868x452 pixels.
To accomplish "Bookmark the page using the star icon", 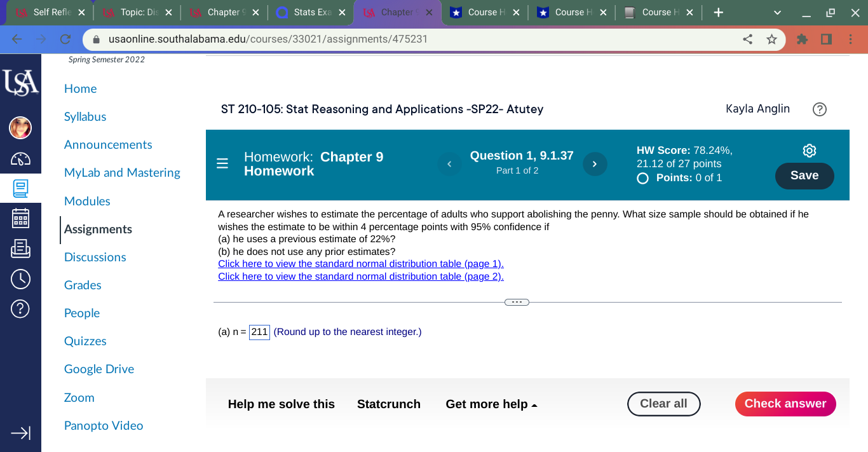I will point(772,39).
